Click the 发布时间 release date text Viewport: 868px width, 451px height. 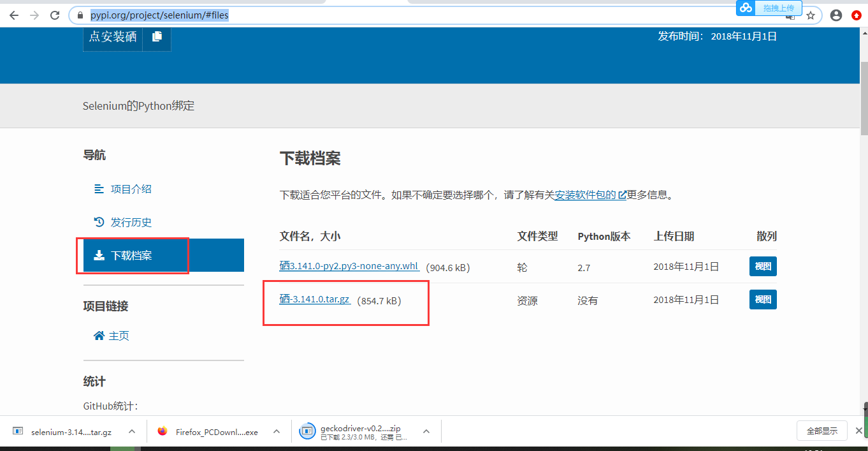(x=718, y=36)
